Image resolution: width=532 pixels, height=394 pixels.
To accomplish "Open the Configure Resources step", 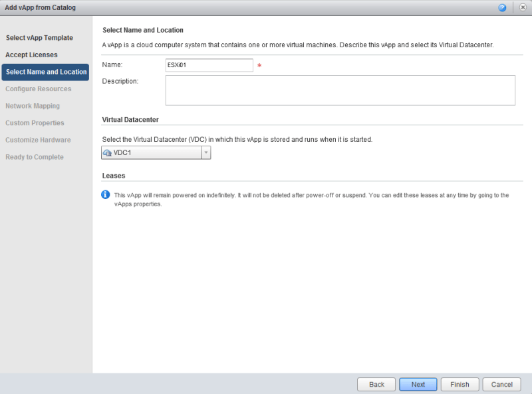I will point(38,89).
